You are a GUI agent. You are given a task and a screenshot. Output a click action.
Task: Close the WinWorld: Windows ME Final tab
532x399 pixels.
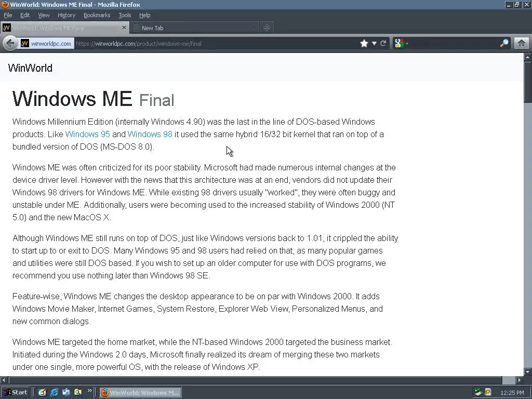click(x=124, y=28)
